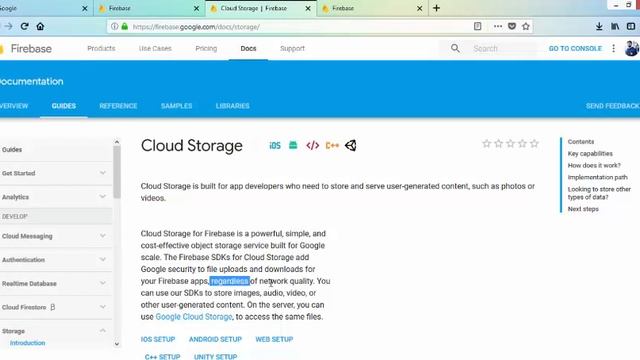This screenshot has height=360, width=640.
Task: Click the iOS SETUP button
Action: [158, 339]
